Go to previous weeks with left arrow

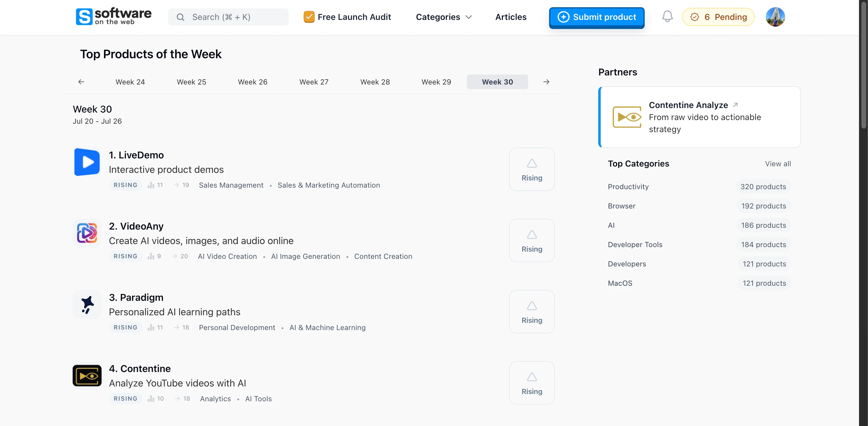tap(81, 82)
